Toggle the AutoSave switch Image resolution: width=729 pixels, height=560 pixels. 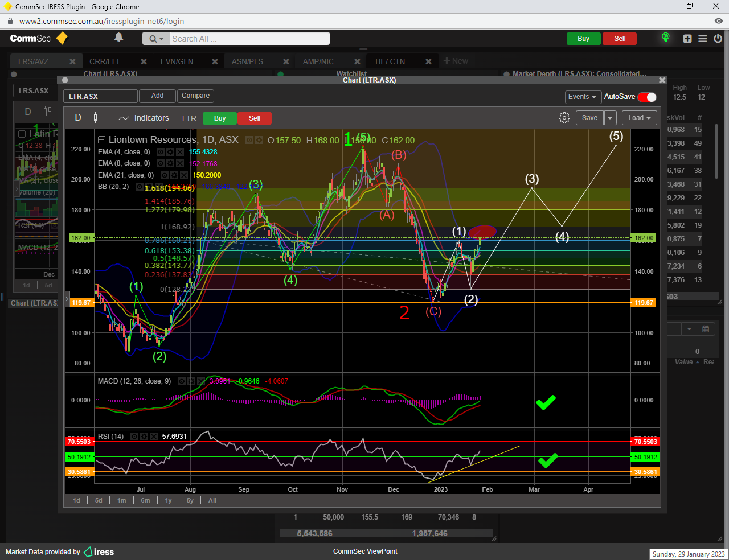(x=647, y=97)
